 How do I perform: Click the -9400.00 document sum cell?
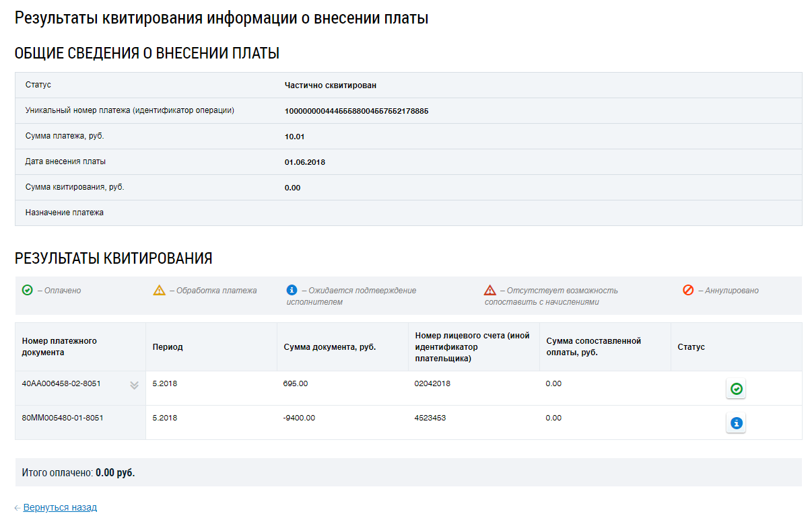pos(300,418)
